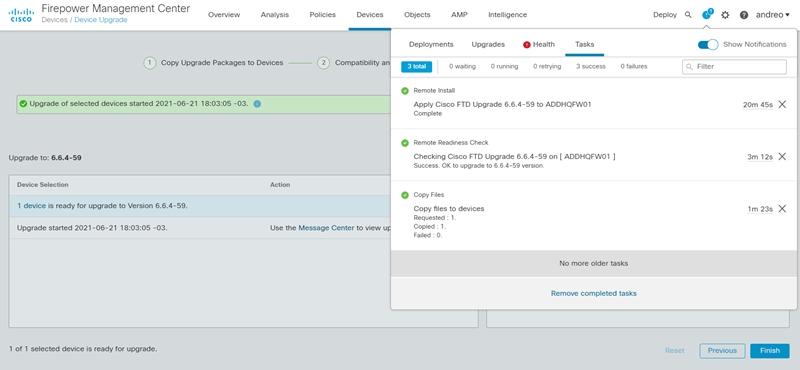This screenshot has height=370, width=800.
Task: Click the Devices breadcrumb
Action: tap(55, 20)
